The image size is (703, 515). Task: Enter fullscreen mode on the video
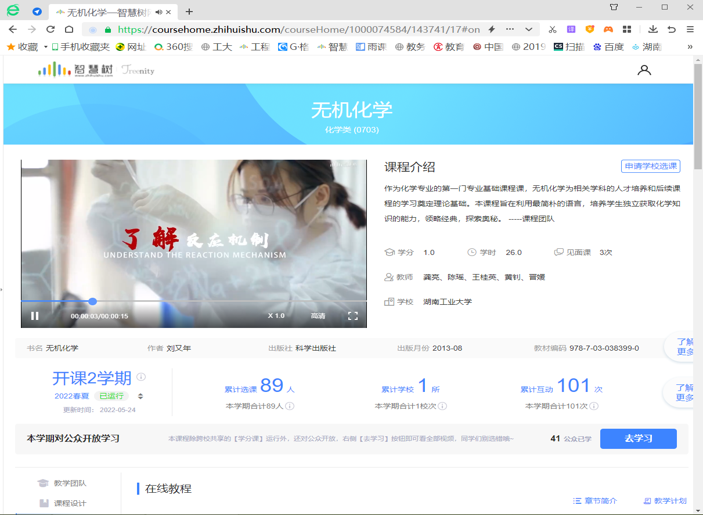353,316
